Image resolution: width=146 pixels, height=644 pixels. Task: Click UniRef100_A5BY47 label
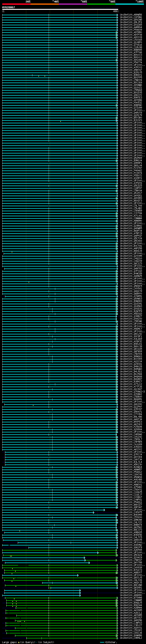(131, 70)
